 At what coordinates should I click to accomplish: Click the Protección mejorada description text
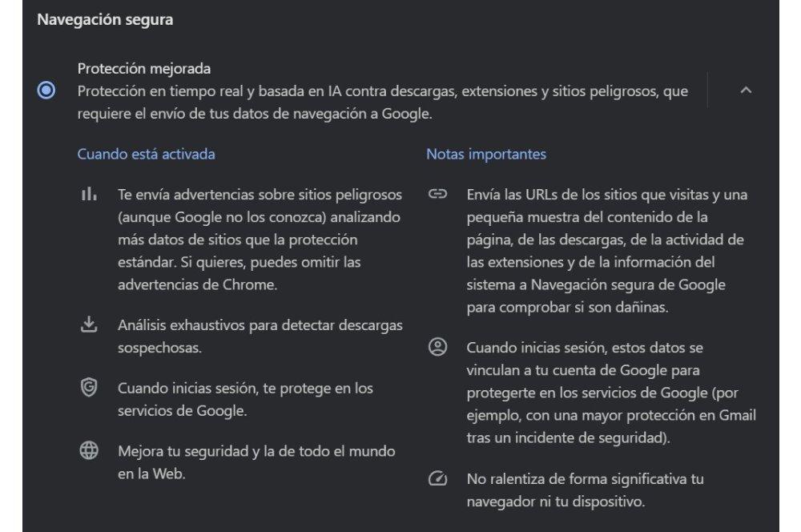pos(382,103)
